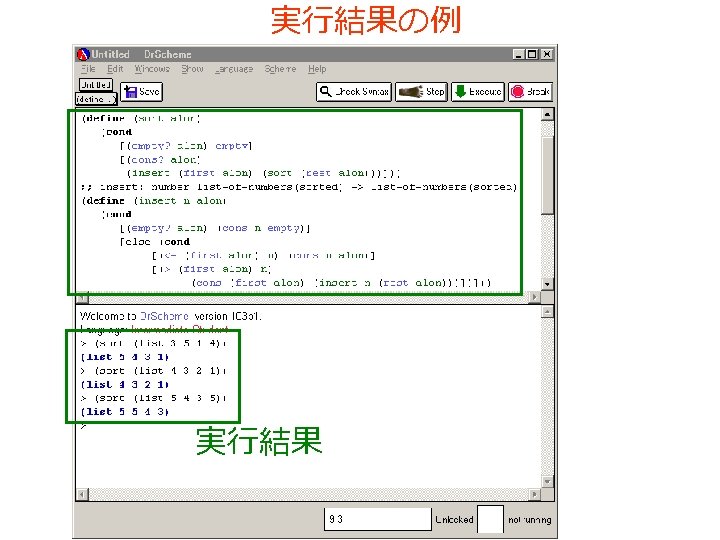Viewport: 720px width, 540px height.
Task: Click the Execute button
Action: (478, 92)
